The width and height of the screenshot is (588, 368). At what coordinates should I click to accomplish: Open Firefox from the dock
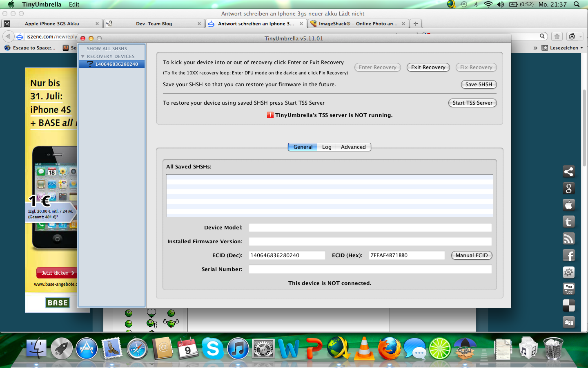point(389,349)
